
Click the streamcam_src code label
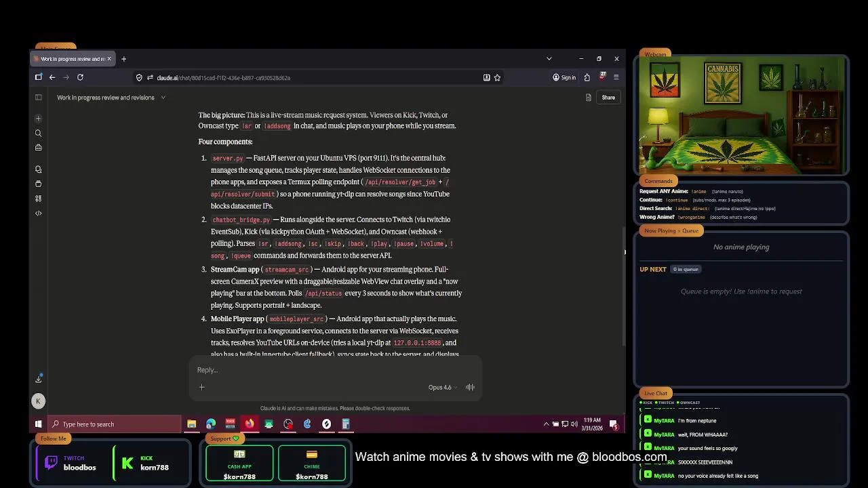286,270
